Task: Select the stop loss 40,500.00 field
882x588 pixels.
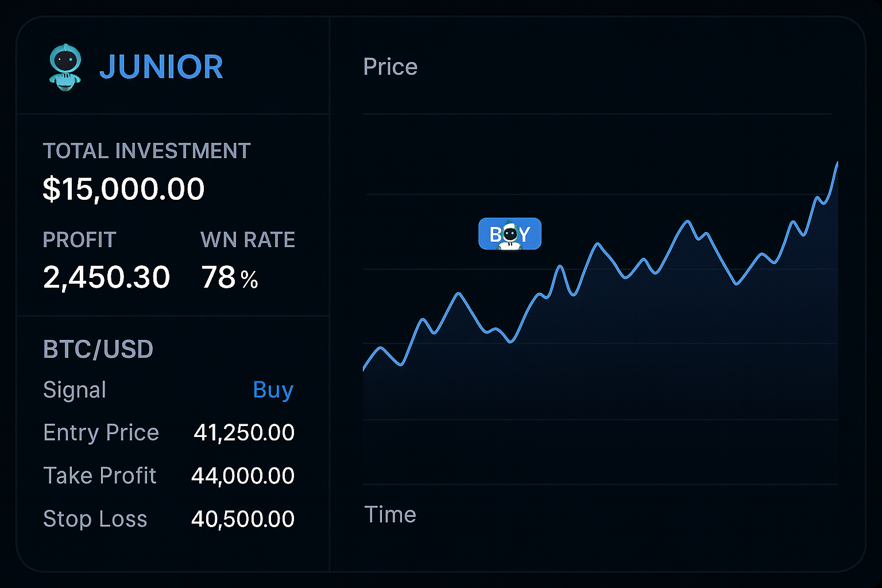Action: point(243,519)
